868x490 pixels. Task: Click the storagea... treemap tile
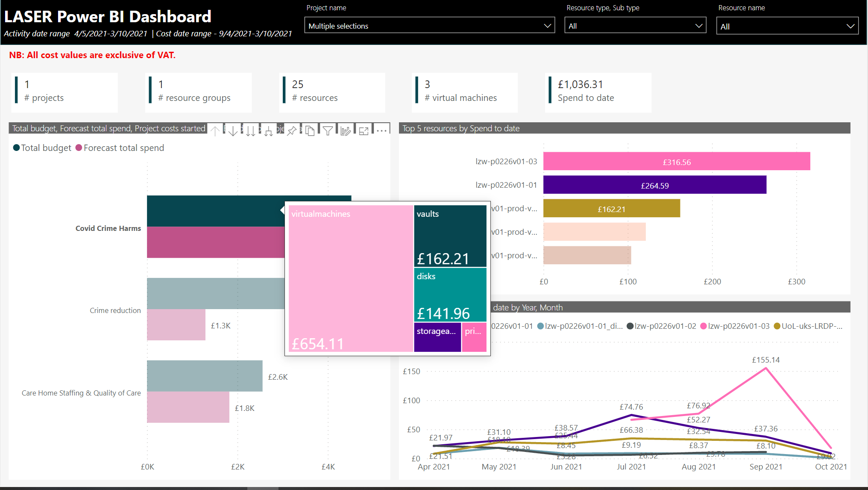(x=437, y=337)
